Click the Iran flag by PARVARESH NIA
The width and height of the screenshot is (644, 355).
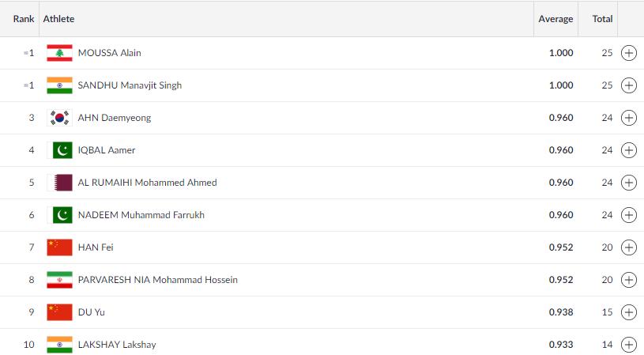pos(59,280)
